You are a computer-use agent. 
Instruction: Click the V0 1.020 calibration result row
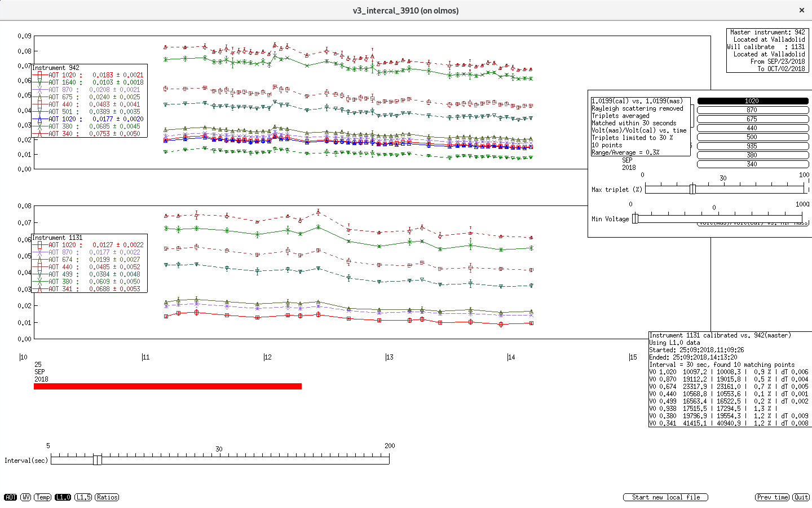729,372
